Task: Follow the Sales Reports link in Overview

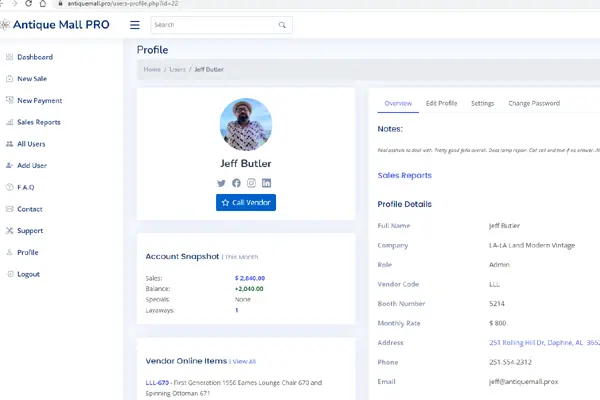Action: (x=404, y=175)
